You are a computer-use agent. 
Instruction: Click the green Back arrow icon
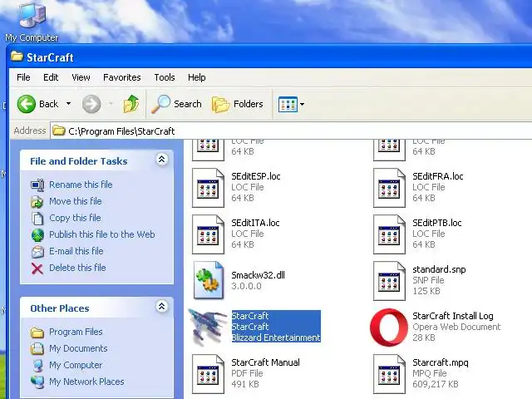coord(26,104)
